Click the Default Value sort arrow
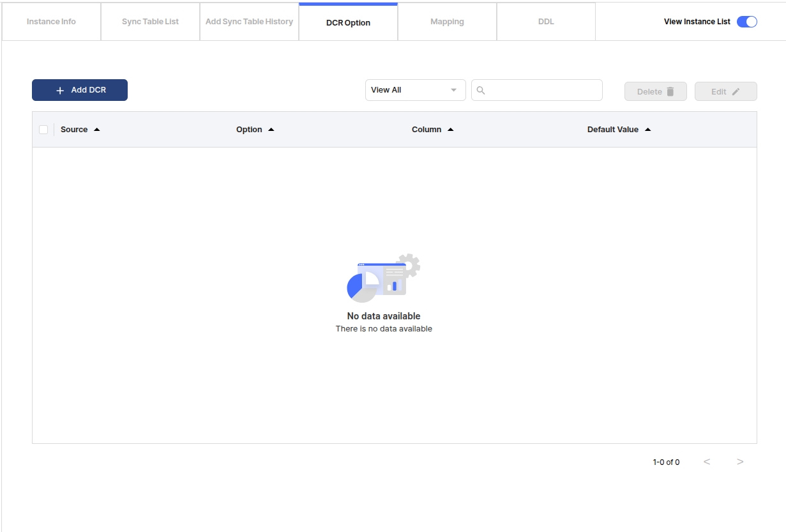786x532 pixels. pos(648,130)
